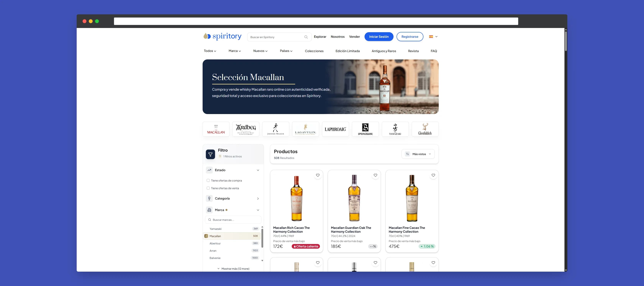The width and height of the screenshot is (644, 286).
Task: Open Macallan Rich Cacao product title
Action: coord(291,229)
